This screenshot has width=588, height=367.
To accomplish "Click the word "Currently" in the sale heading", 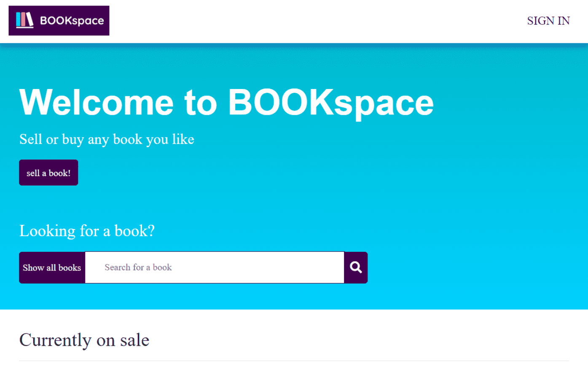I will (x=55, y=340).
